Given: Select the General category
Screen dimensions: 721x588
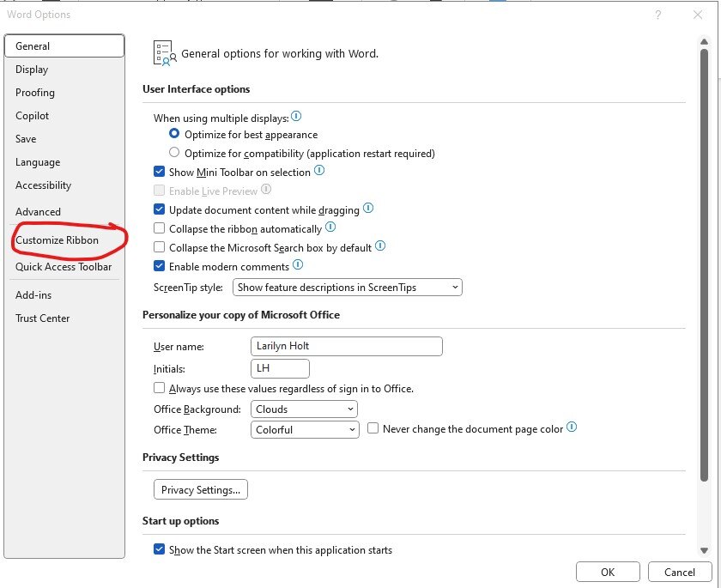Looking at the screenshot, I should point(64,46).
